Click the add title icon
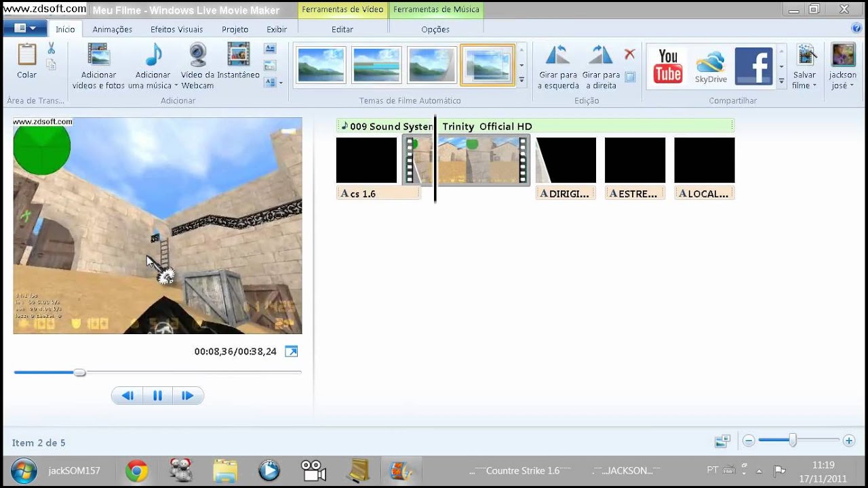 270,49
